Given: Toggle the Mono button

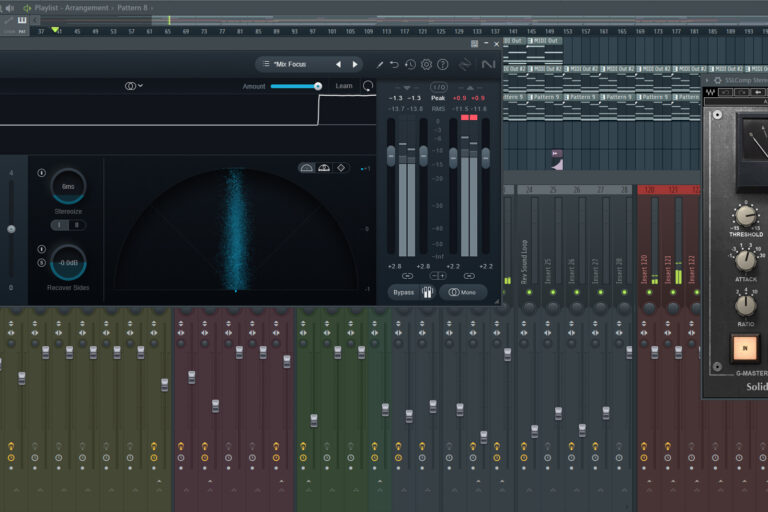Looking at the screenshot, I should 463,293.
